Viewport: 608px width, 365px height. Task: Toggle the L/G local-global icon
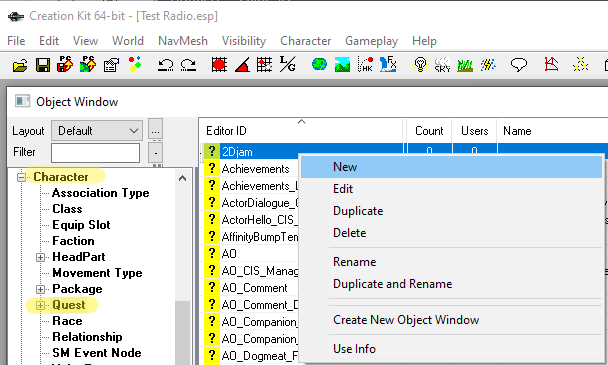tap(287, 64)
